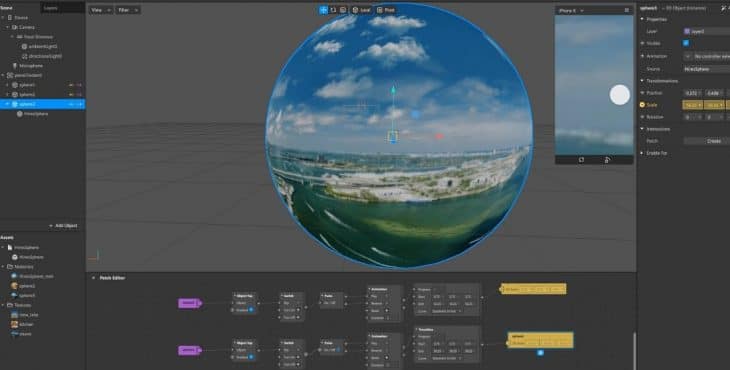The height and width of the screenshot is (370, 730).
Task: Open the simulator hamburger menu
Action: pos(626,10)
